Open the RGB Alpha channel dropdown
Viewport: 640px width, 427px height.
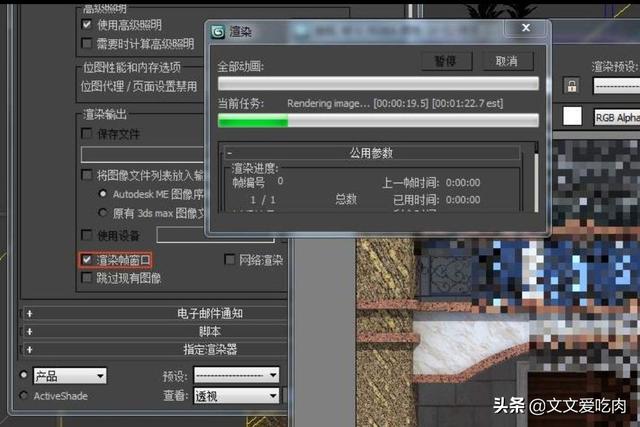point(615,117)
